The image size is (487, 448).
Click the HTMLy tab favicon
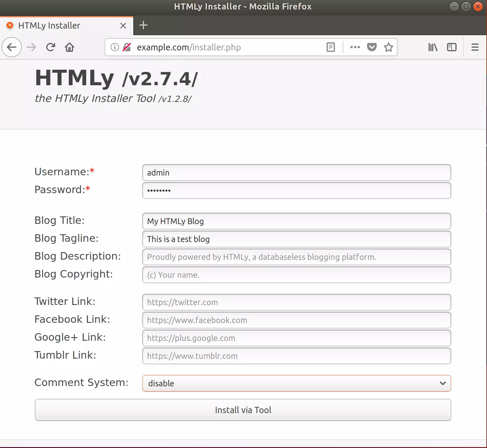10,25
